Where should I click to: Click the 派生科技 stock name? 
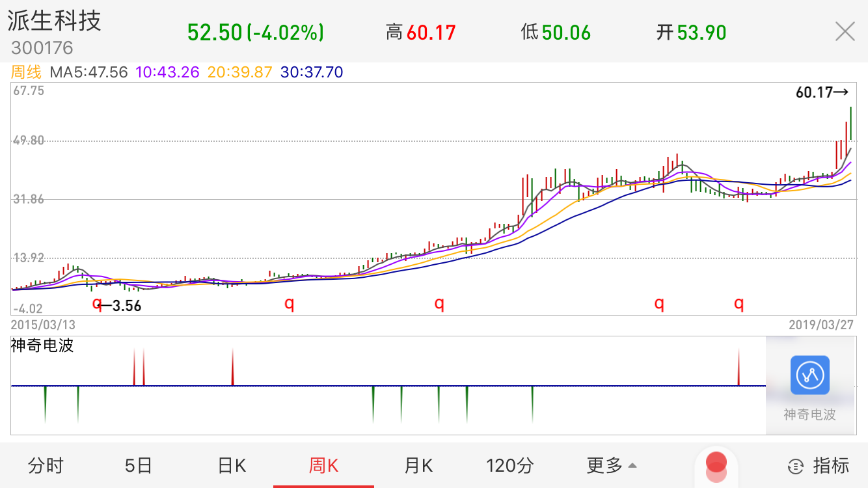55,21
